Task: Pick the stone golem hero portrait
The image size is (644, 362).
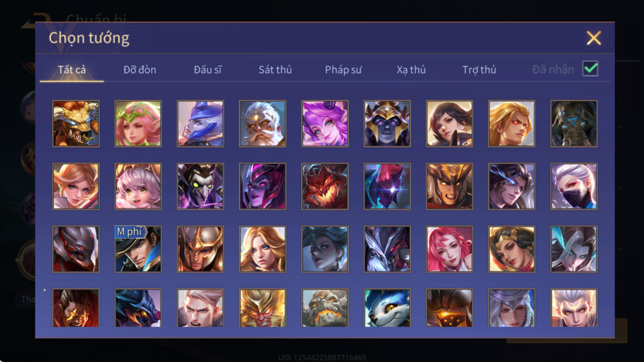Action: coord(325,308)
